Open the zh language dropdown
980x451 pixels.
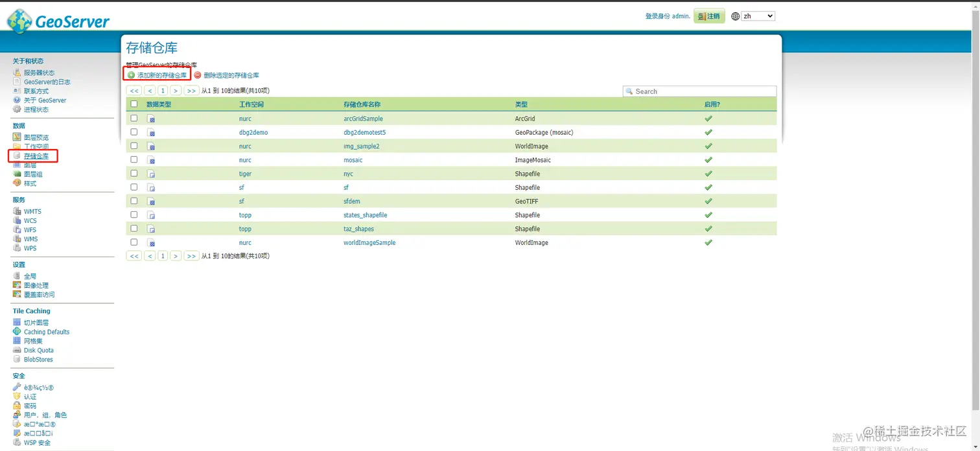point(758,16)
